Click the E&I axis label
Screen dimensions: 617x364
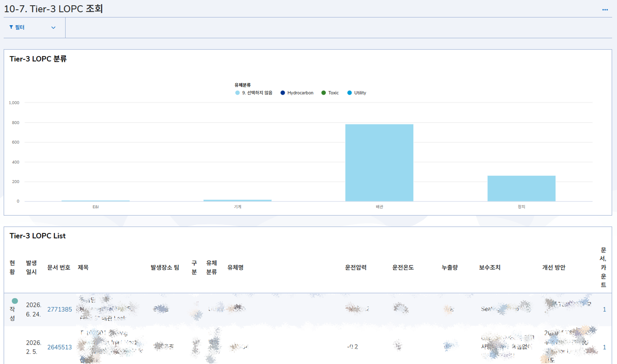(x=96, y=207)
